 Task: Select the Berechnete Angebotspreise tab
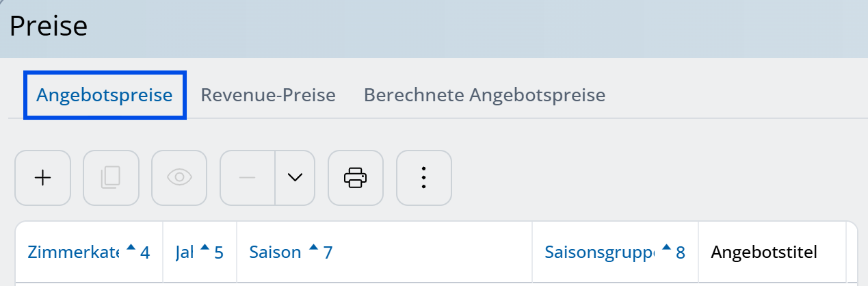(484, 95)
